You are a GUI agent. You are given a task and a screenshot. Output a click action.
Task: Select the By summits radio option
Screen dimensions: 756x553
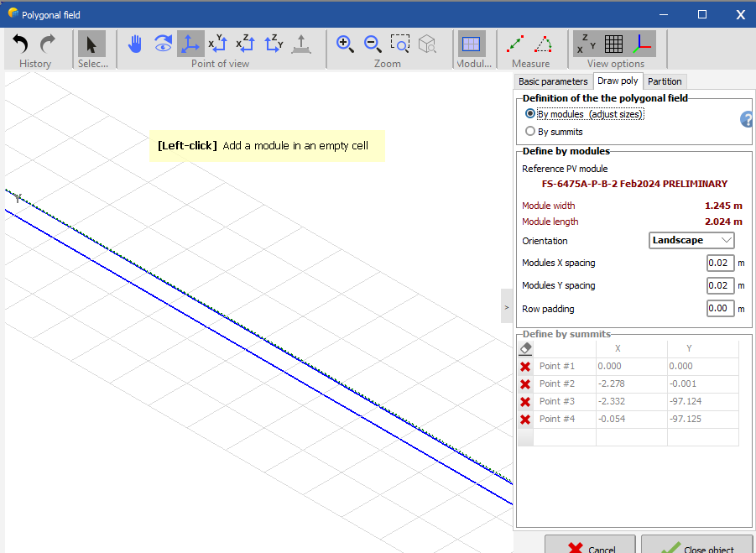(x=530, y=131)
